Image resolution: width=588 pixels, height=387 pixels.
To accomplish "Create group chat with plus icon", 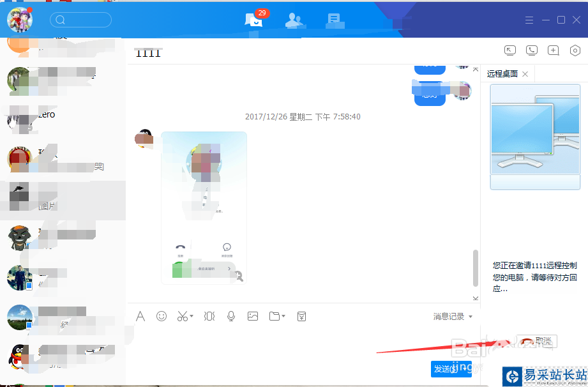I will click(554, 50).
